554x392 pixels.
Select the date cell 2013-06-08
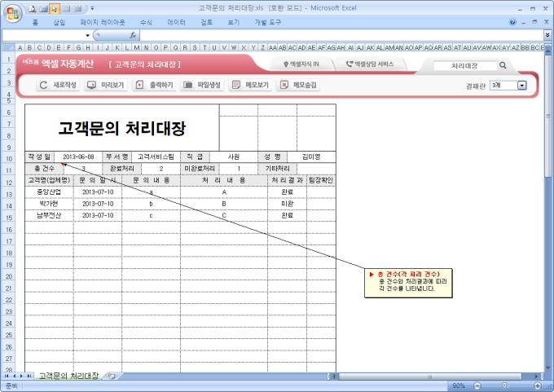78,157
